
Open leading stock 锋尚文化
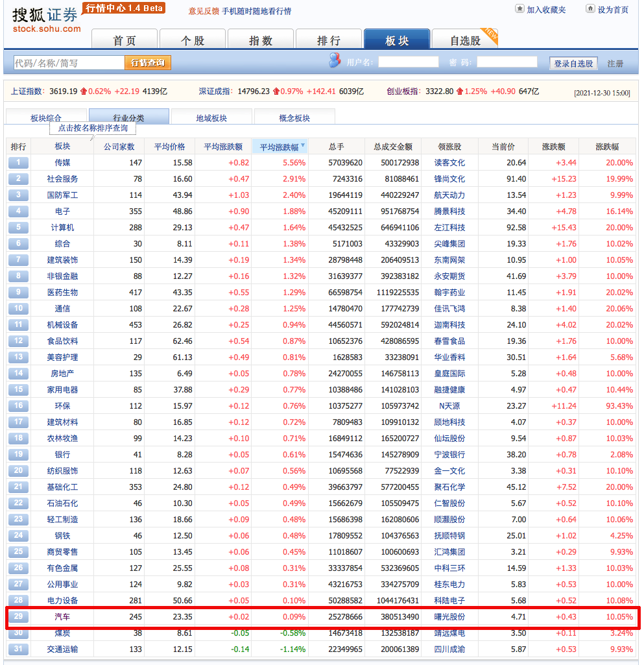pos(449,178)
